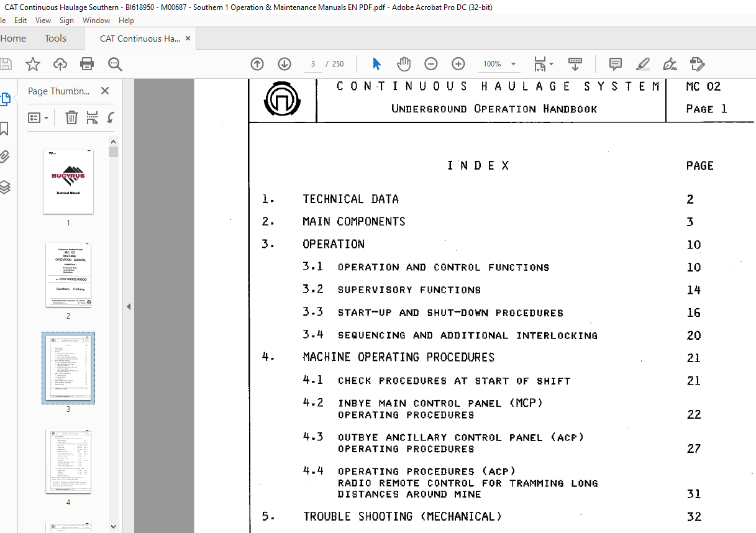Click the current page number field

coord(313,64)
